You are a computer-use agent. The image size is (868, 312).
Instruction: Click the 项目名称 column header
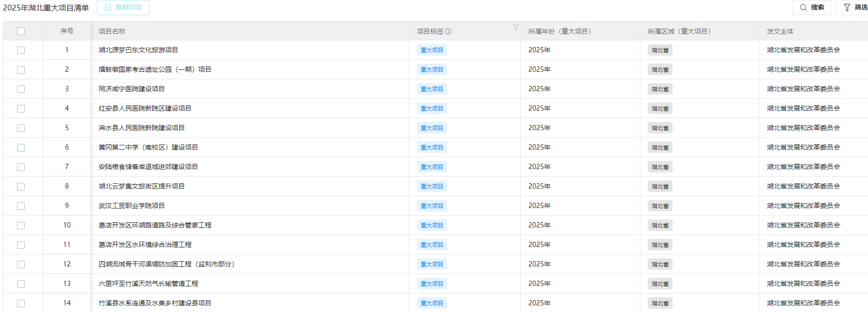(112, 31)
